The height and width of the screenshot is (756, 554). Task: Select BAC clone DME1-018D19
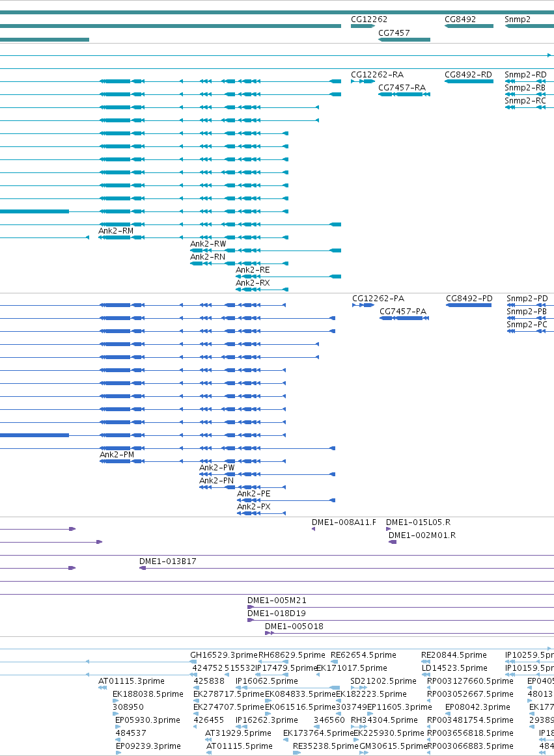point(277,614)
